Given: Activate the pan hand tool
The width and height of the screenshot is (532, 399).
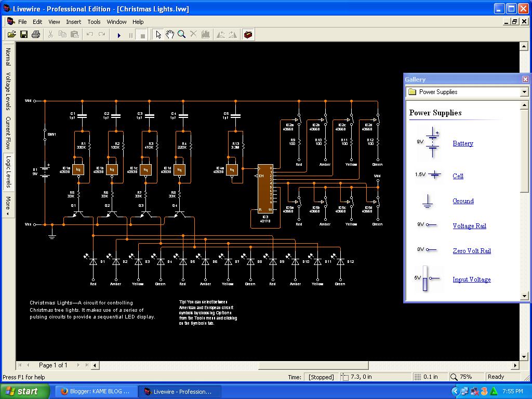Looking at the screenshot, I should click(170, 34).
